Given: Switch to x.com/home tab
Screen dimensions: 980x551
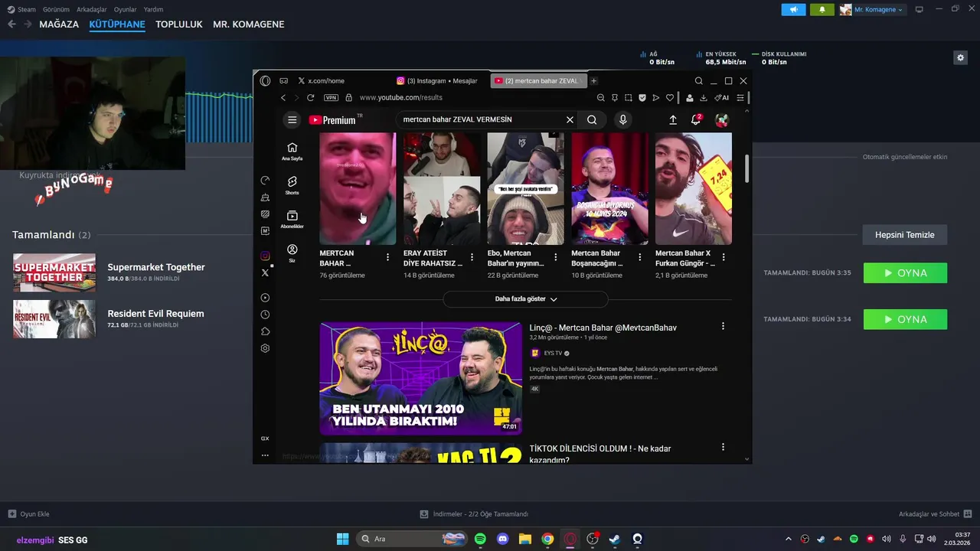Looking at the screenshot, I should pos(321,80).
